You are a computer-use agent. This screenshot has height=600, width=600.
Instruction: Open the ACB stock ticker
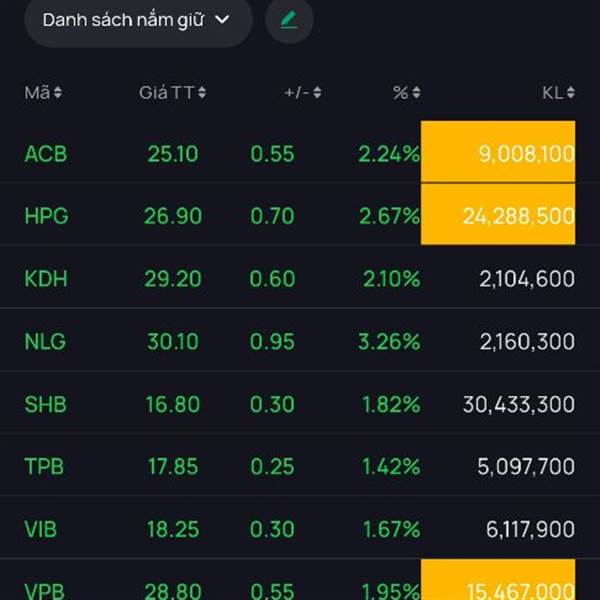pos(46,154)
